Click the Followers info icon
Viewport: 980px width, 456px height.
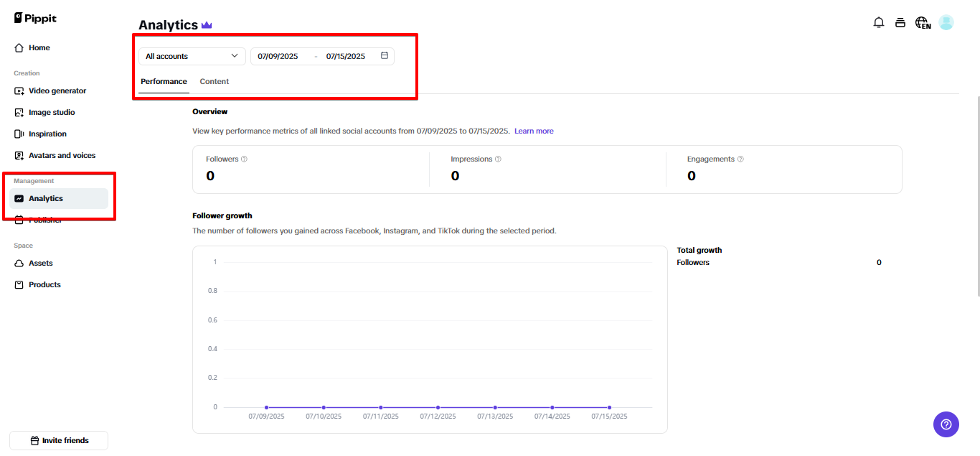[244, 159]
